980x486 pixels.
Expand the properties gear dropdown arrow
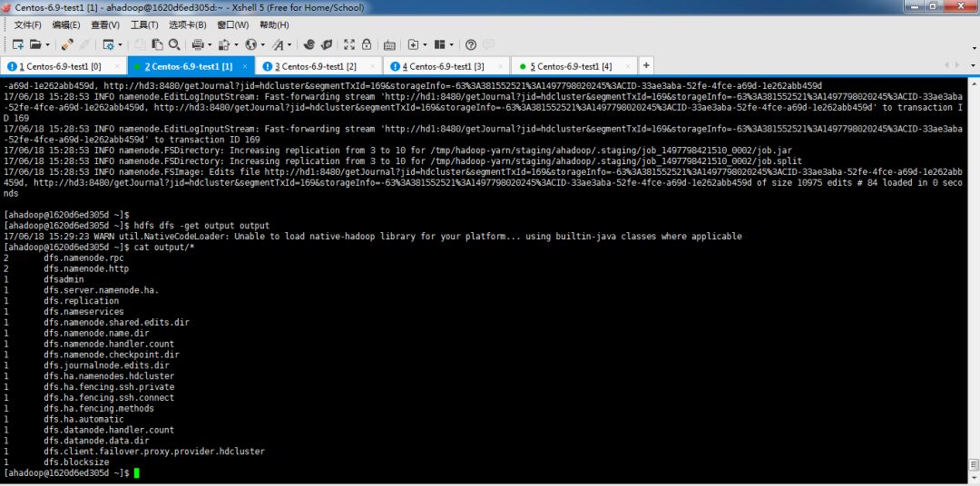pyautogui.click(x=120, y=45)
